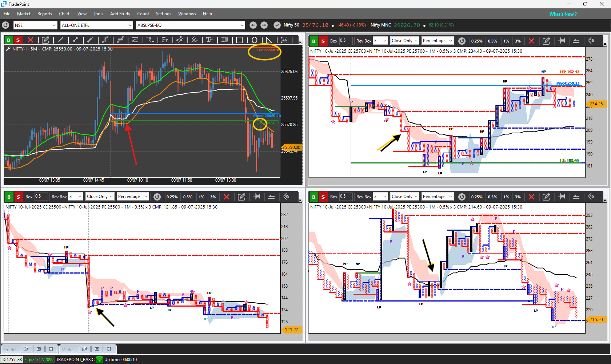Close the minimized Stradd... window tab
This screenshot has height=364, width=611.
pos(51,349)
